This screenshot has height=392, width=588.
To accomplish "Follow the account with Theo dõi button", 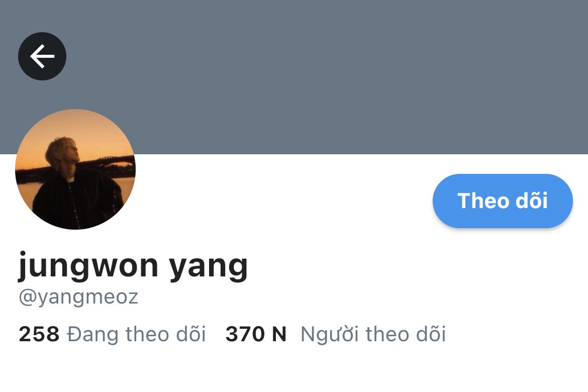I will (503, 201).
